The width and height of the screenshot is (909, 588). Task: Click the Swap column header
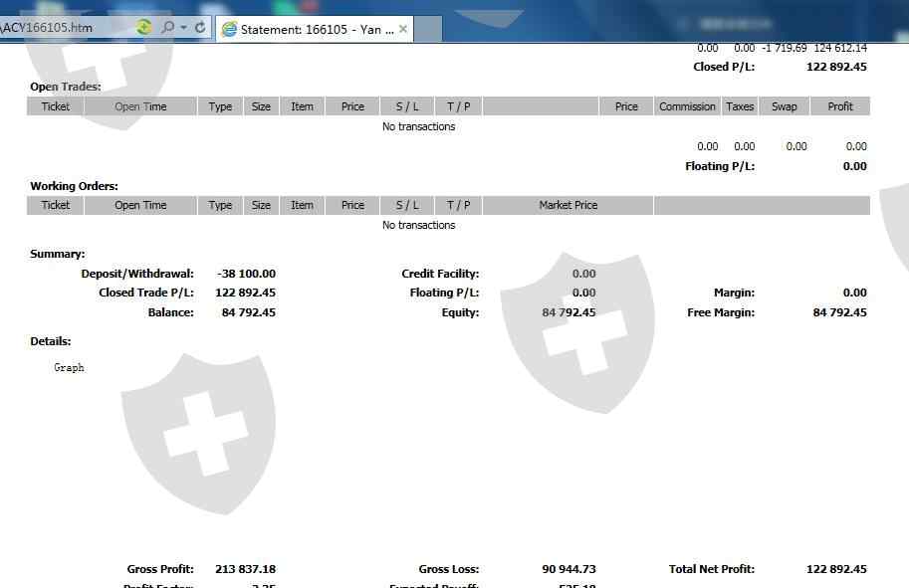[x=784, y=106]
